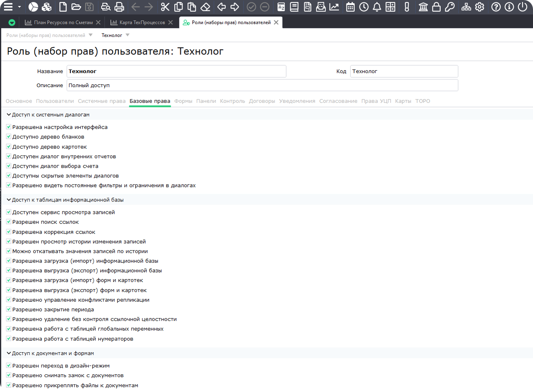The width and height of the screenshot is (533, 392).
Task: Click 'Роли (наборы прав) пользователей' breadcrumb link
Action: [x=46, y=35]
